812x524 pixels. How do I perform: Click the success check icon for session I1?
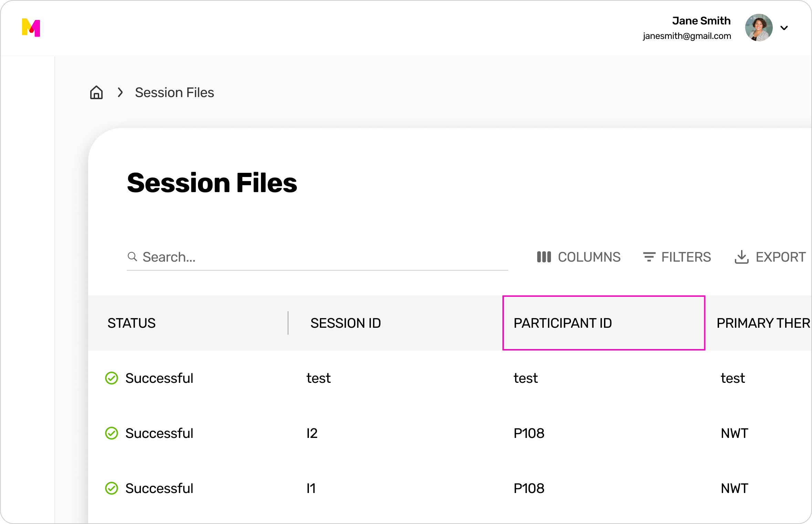point(112,488)
